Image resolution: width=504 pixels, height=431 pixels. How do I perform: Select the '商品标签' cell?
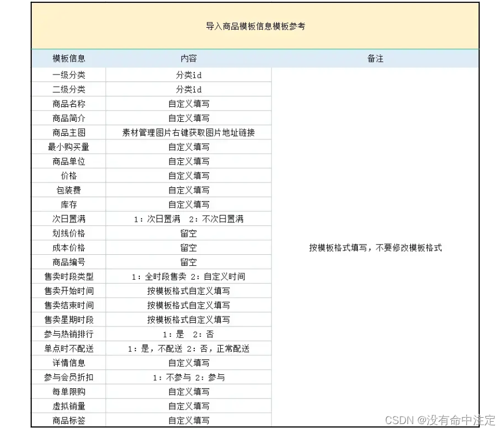point(69,421)
